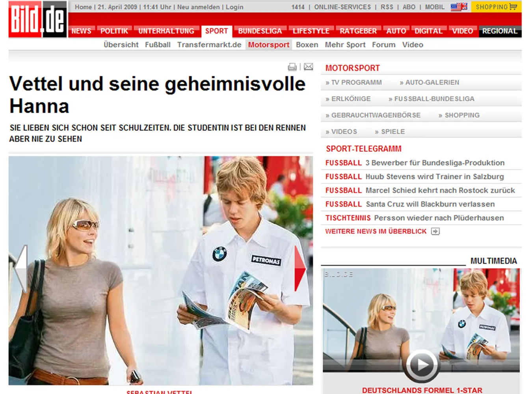This screenshot has width=532, height=394.
Task: Switch to the Regional tab
Action: click(500, 31)
